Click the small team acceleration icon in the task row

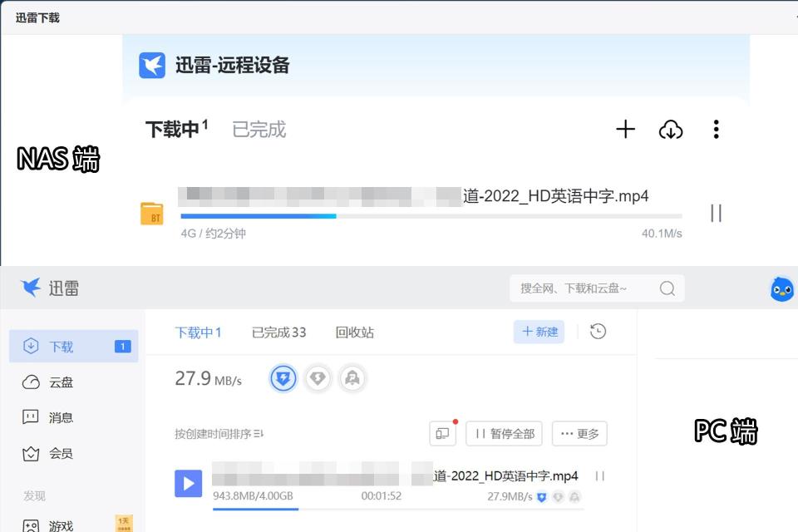tap(575, 497)
